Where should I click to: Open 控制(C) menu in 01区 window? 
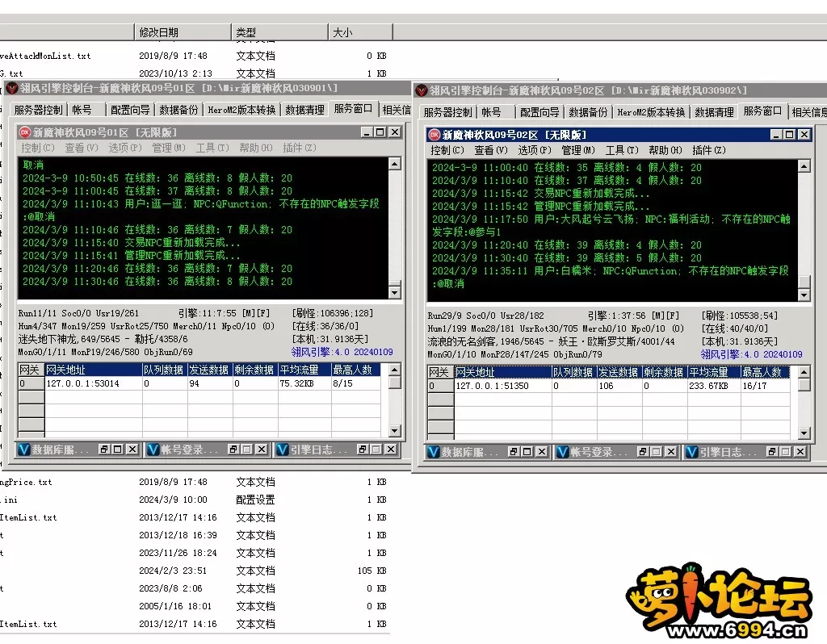click(37, 148)
